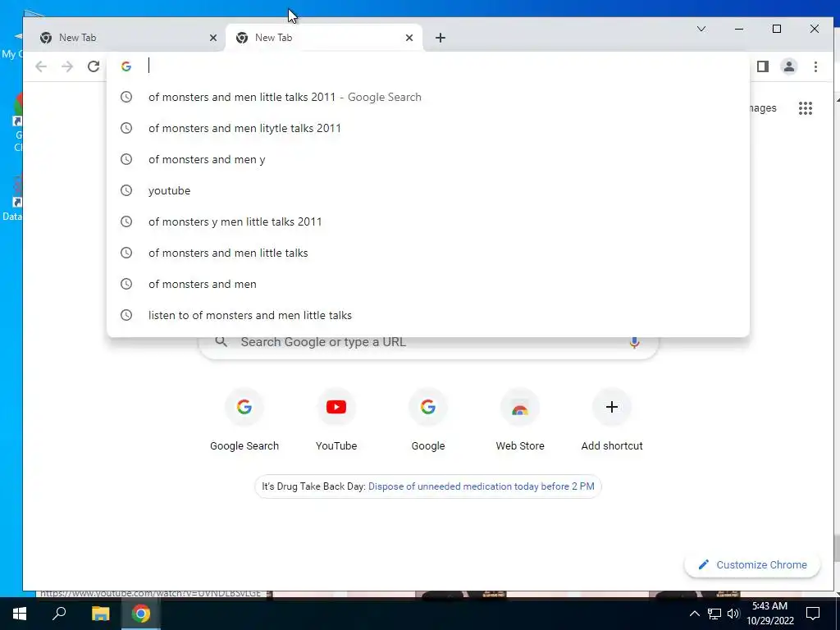Viewport: 840px width, 630px height.
Task: Open the Web Store shortcut tile
Action: 519,420
